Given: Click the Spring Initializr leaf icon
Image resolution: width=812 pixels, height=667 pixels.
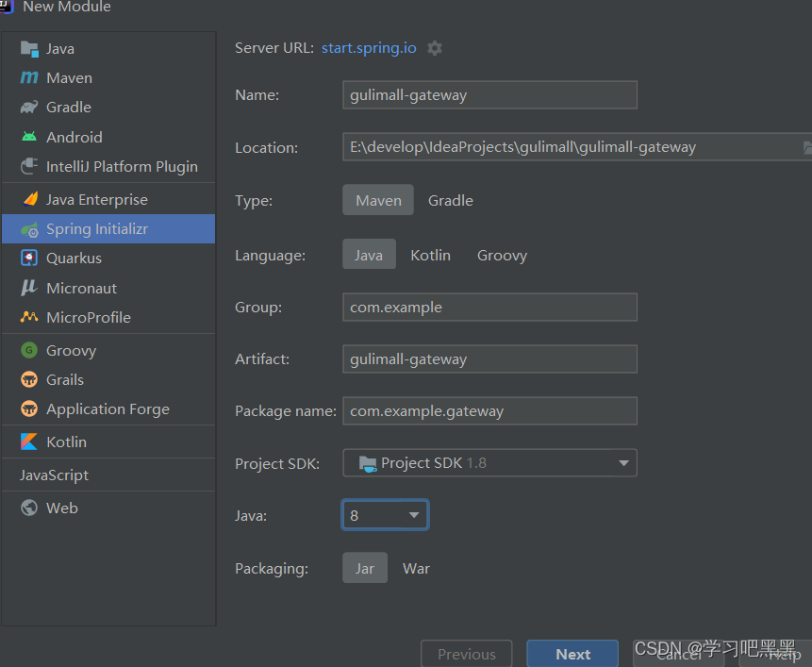Looking at the screenshot, I should point(29,229).
